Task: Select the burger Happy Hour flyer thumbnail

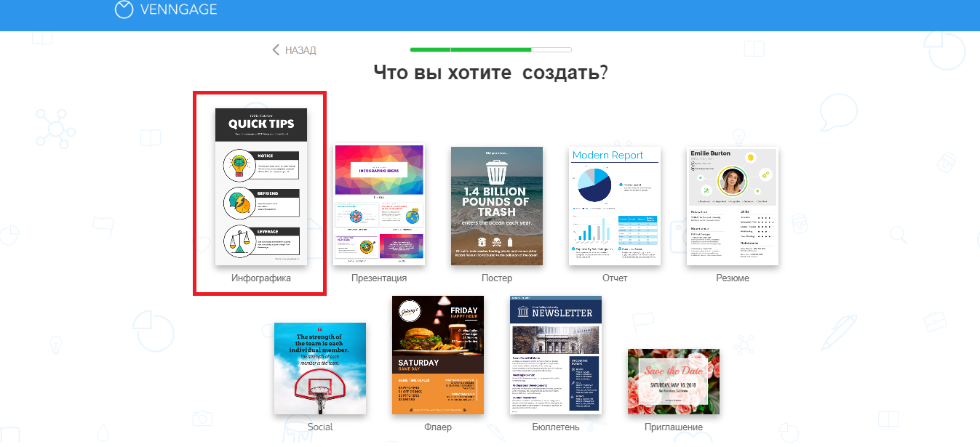Action: coord(438,355)
